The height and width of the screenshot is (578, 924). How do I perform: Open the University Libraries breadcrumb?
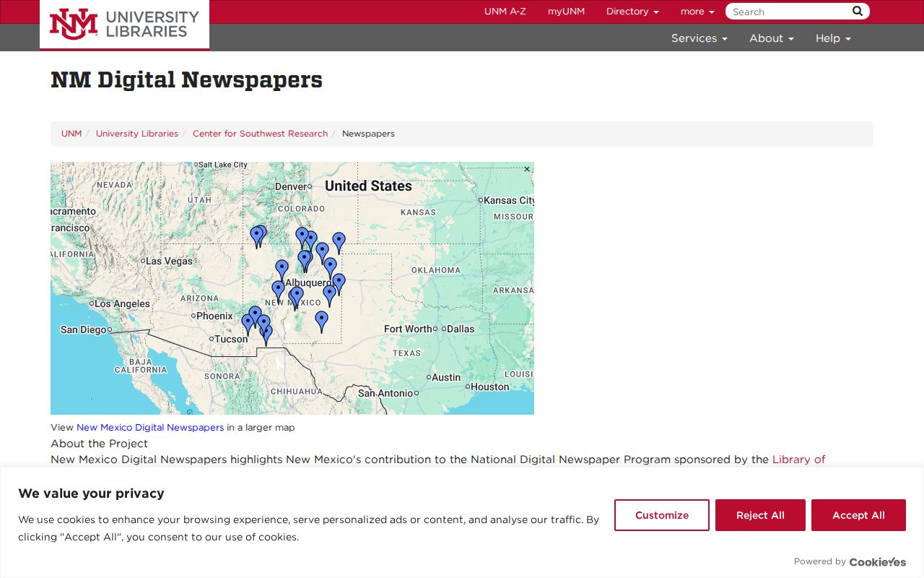coord(137,134)
